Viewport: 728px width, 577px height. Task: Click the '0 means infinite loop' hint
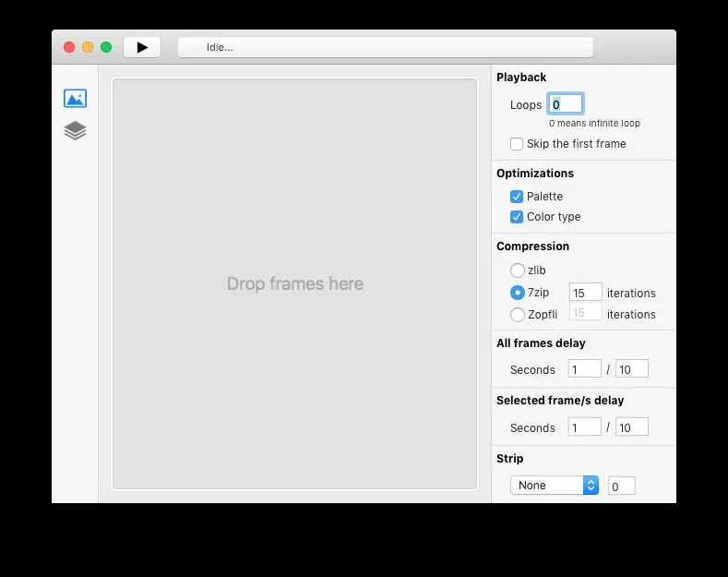click(594, 124)
